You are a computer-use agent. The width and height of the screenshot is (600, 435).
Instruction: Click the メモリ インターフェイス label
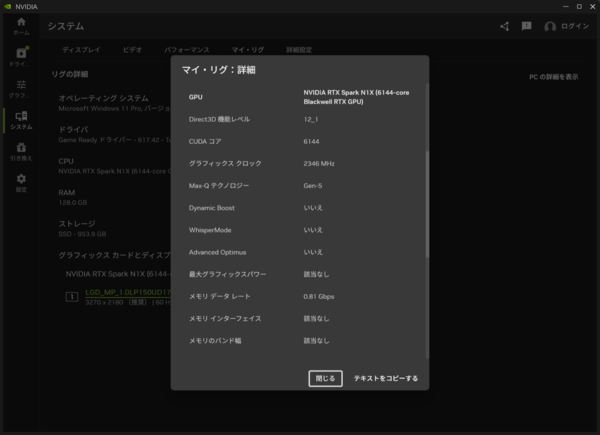tap(225, 319)
